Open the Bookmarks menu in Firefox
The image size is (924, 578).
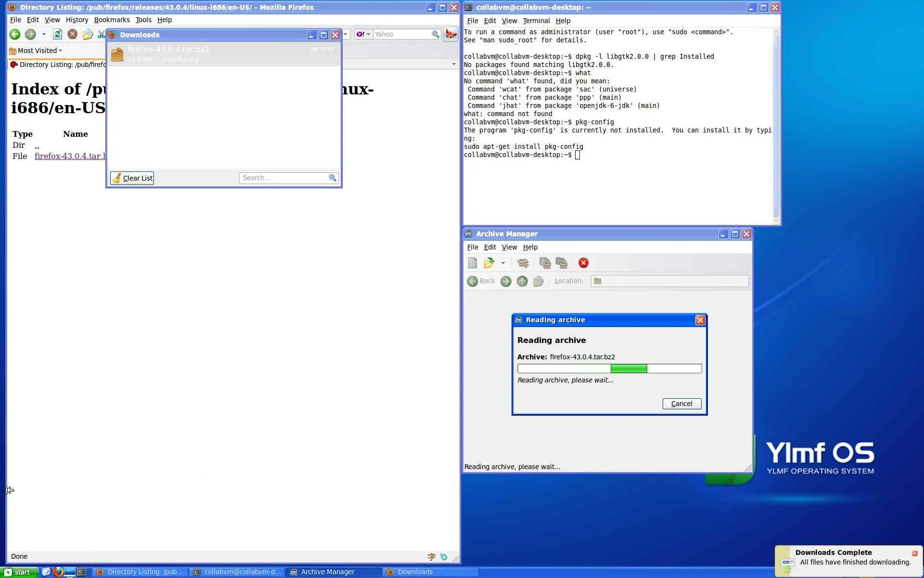click(x=112, y=20)
